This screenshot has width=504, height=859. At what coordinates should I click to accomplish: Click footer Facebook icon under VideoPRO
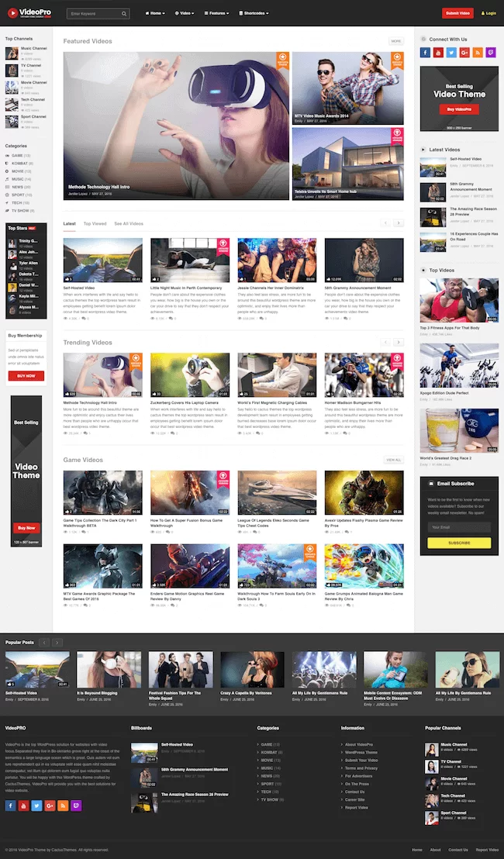[x=10, y=806]
